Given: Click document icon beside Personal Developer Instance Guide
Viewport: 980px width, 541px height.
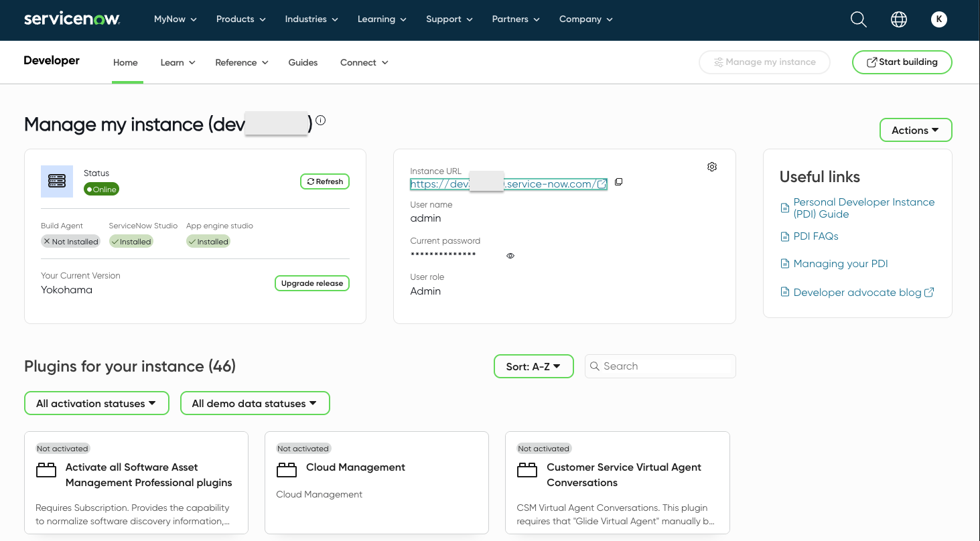Looking at the screenshot, I should tap(785, 208).
